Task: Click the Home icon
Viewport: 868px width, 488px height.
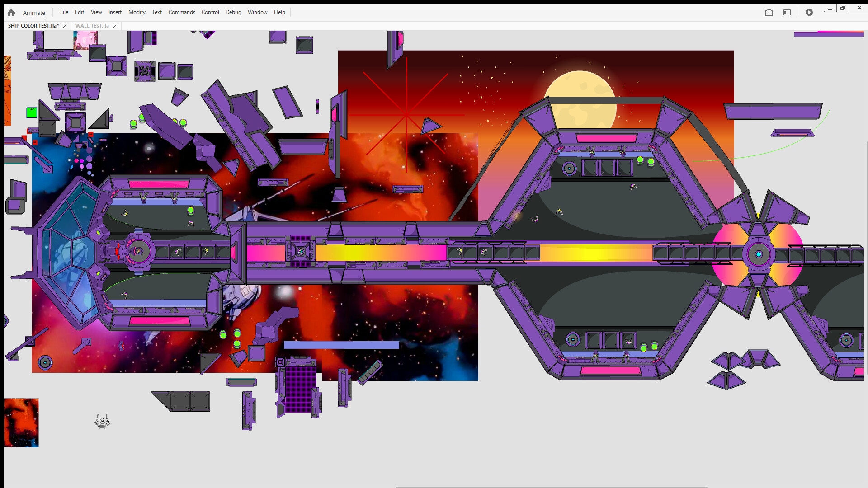Action: point(11,13)
